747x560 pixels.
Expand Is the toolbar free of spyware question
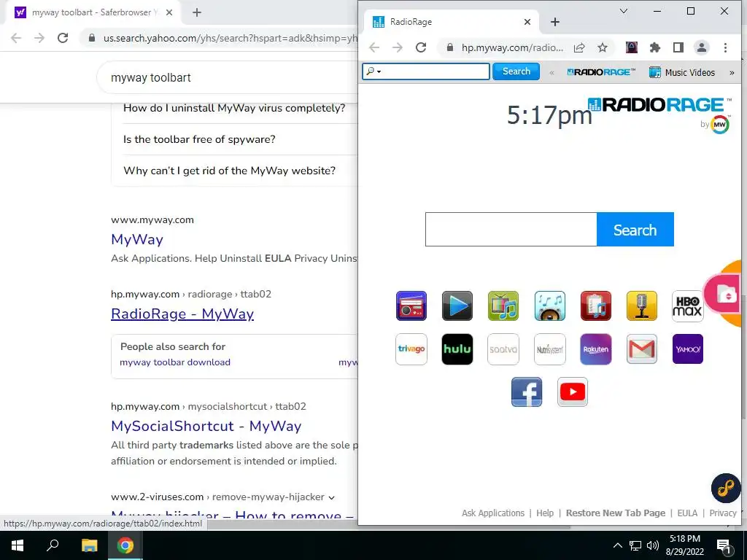[x=199, y=139]
